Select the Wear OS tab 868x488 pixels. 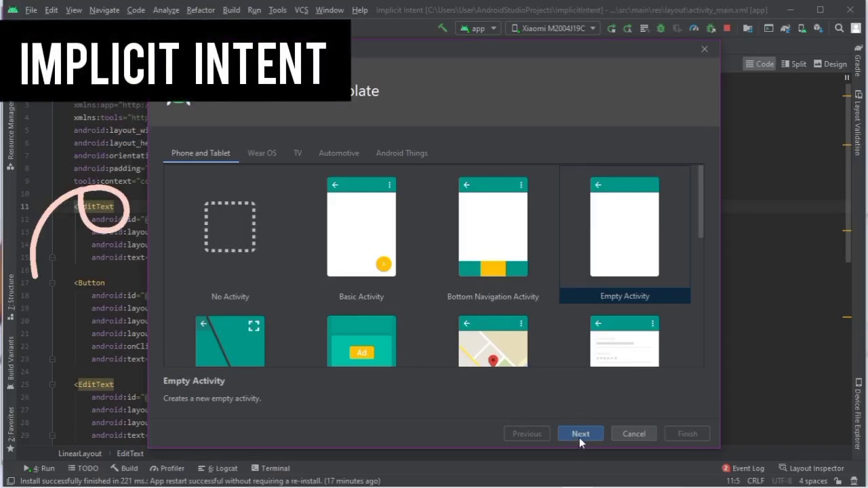click(x=262, y=152)
